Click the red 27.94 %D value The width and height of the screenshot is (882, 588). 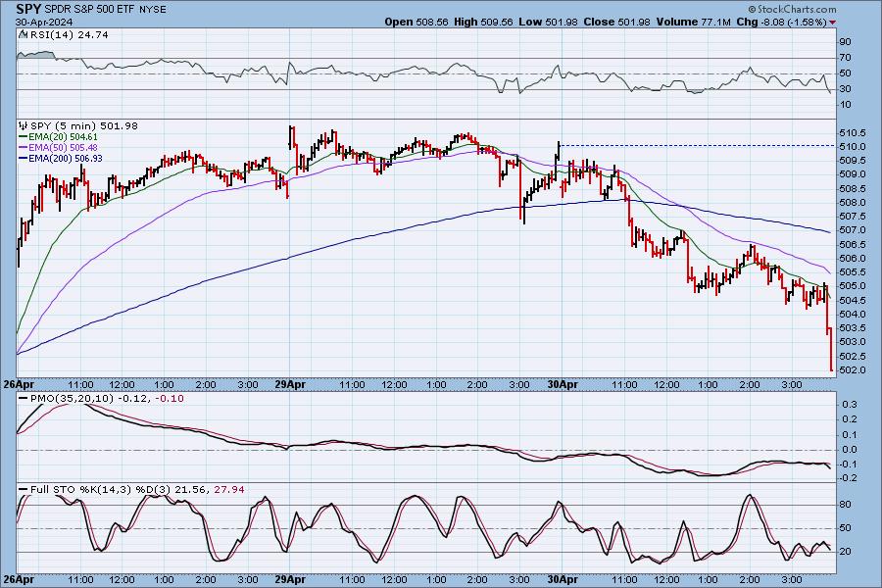click(229, 490)
